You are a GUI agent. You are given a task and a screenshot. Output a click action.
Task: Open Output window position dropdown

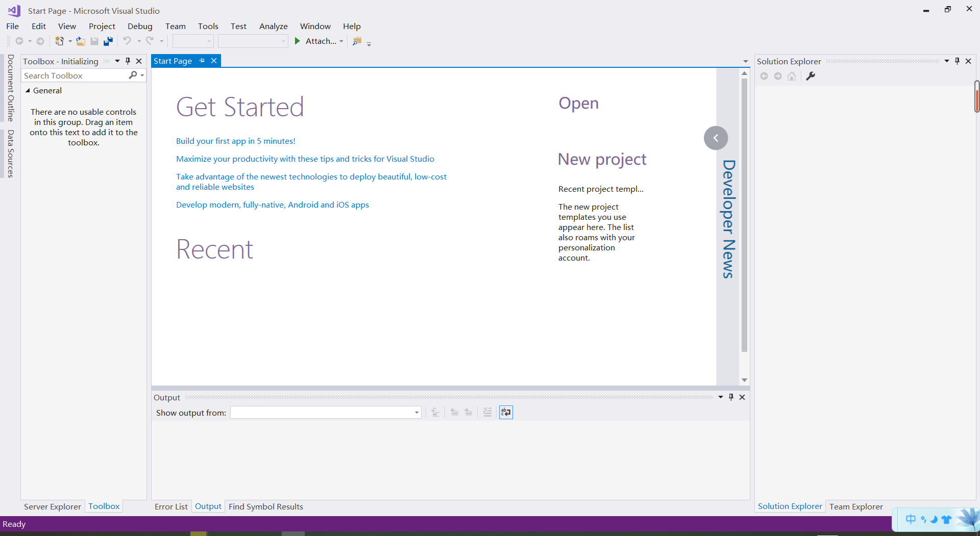[x=721, y=397]
